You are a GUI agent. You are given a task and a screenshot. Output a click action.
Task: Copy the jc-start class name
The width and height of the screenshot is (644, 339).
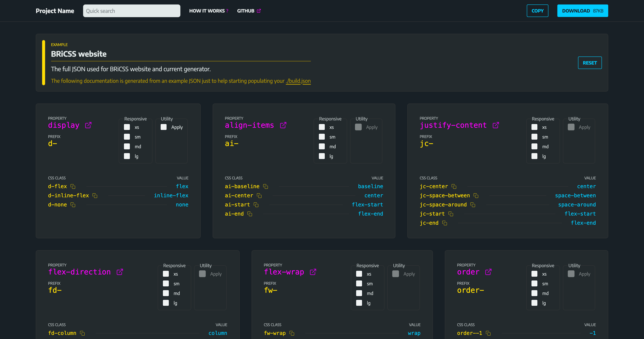coord(451,214)
